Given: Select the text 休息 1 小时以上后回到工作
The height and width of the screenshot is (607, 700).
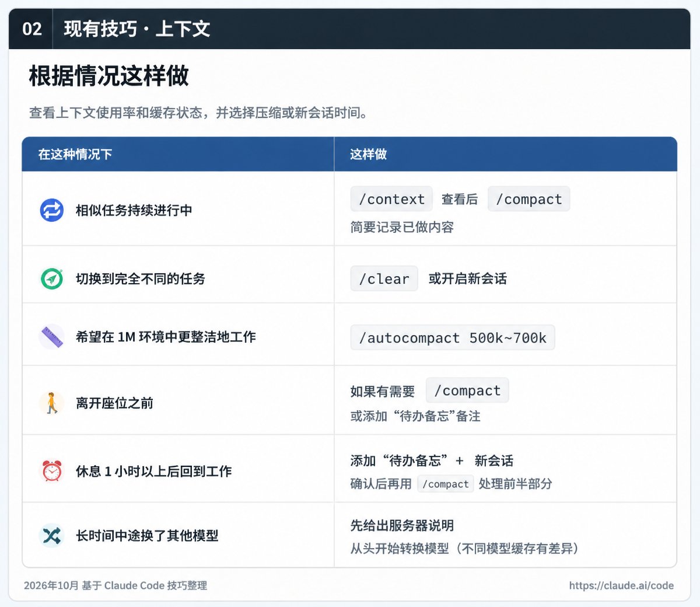Looking at the screenshot, I should click(153, 471).
